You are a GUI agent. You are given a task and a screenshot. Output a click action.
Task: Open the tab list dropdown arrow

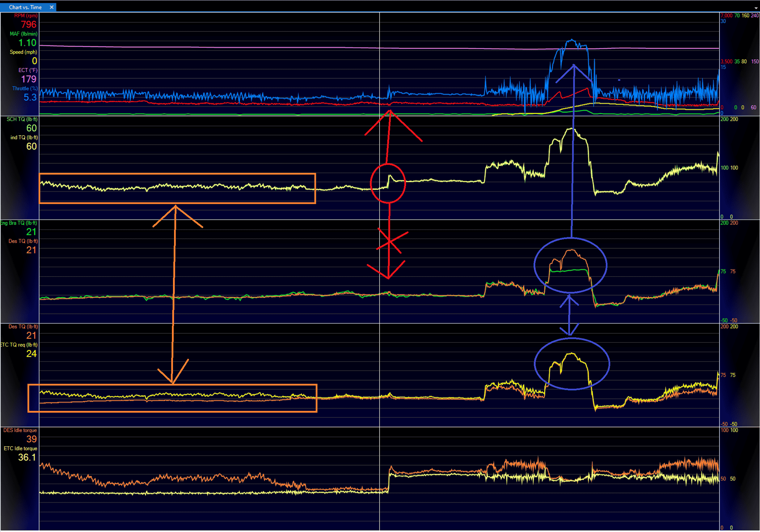point(756,8)
